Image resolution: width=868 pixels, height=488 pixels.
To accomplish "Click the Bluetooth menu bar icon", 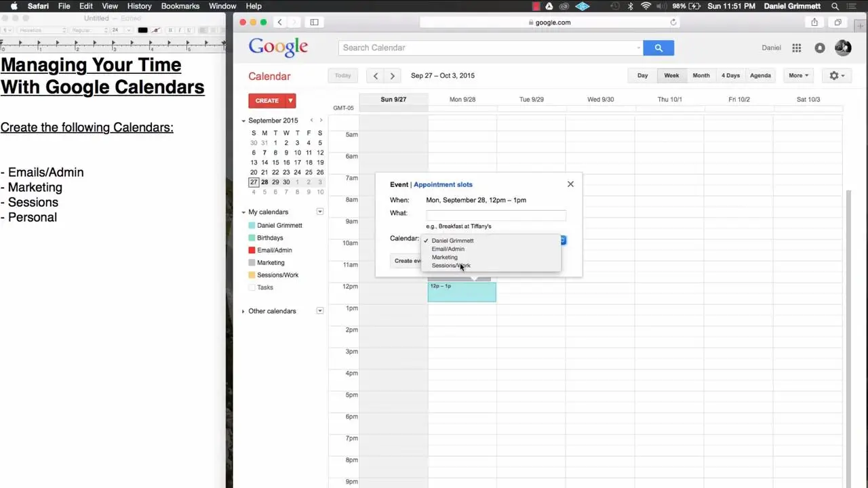I will click(x=630, y=6).
